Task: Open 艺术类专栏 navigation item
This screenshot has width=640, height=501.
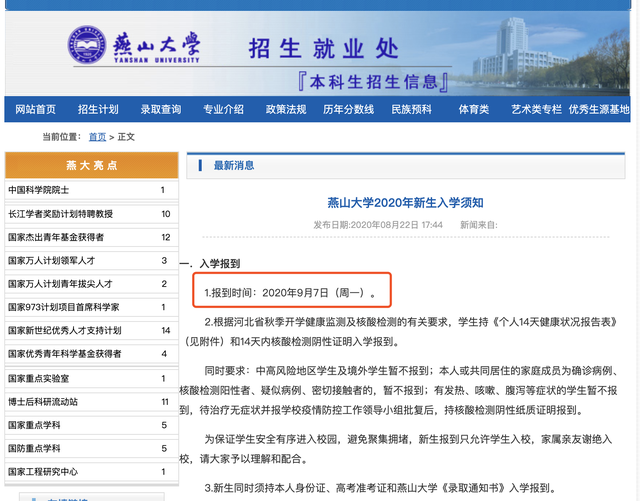Action: pyautogui.click(x=536, y=109)
